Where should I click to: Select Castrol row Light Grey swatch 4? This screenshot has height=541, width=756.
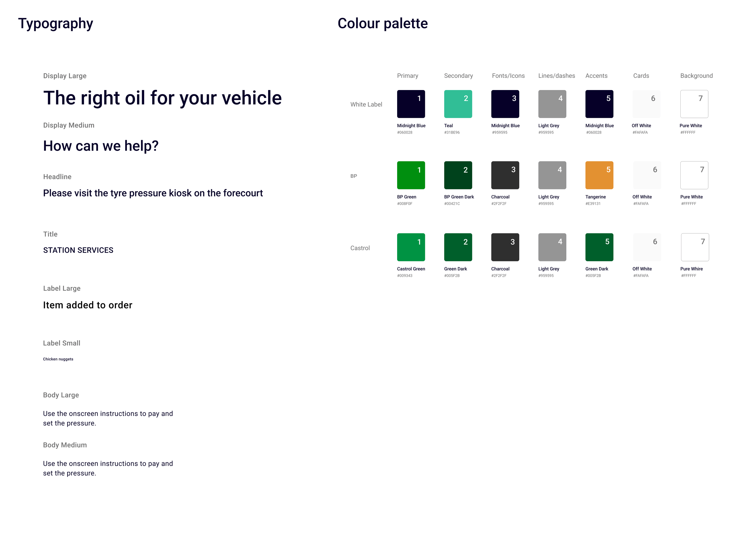point(552,247)
